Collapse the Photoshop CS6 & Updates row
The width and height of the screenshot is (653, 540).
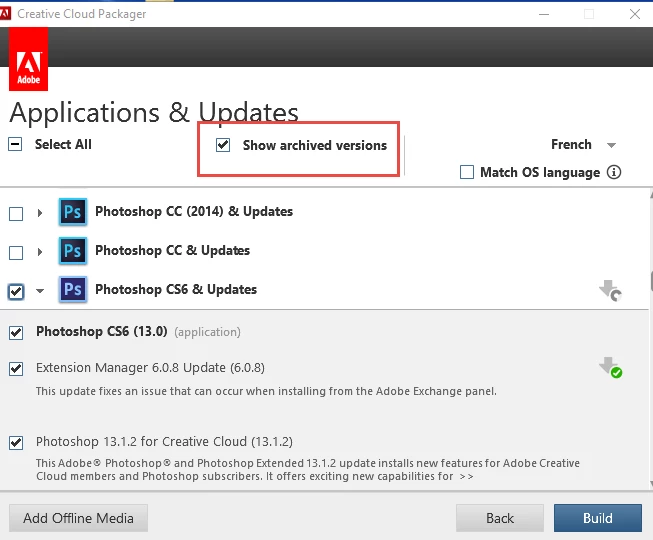(40, 291)
